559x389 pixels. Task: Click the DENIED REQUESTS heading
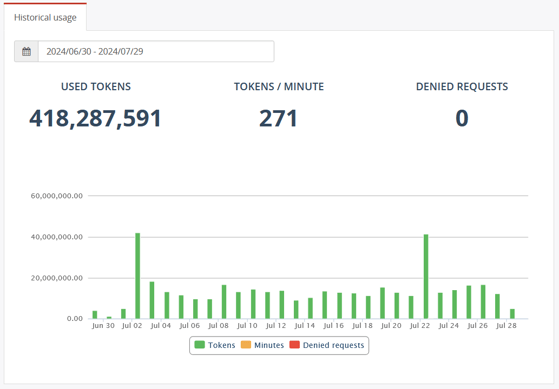pyautogui.click(x=462, y=87)
